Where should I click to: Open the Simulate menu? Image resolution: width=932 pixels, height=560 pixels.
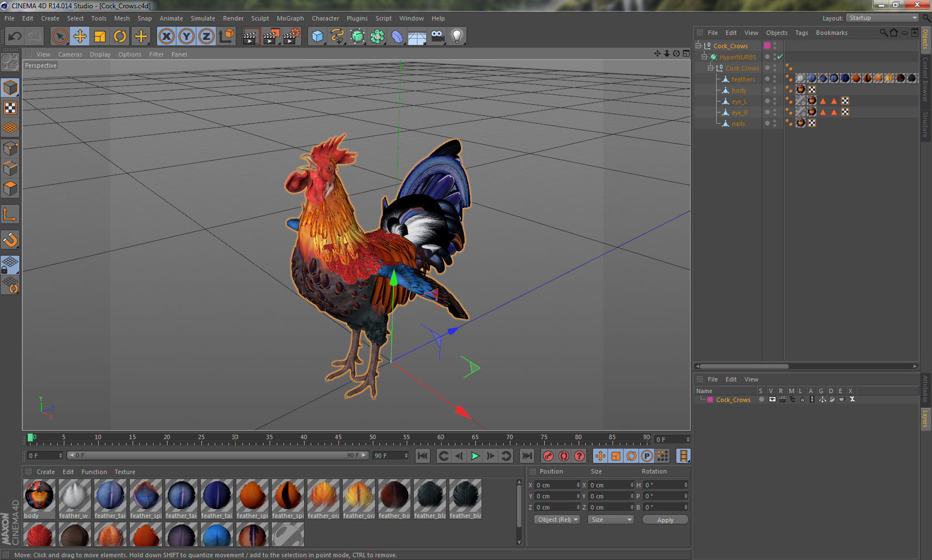[203, 18]
